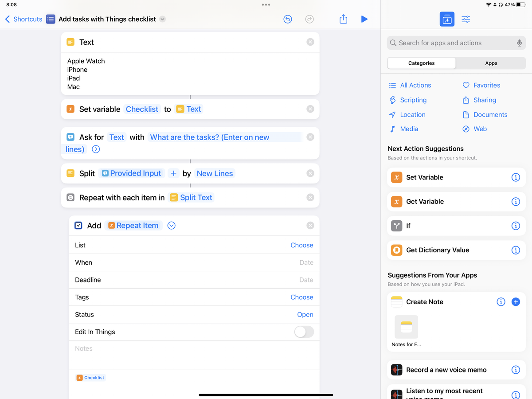Switch to the Apps tab
Viewport: 532px width, 399px height.
click(x=491, y=63)
